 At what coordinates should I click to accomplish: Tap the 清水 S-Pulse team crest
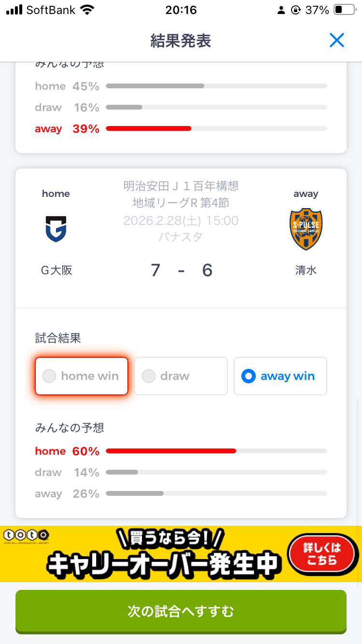coord(306,229)
